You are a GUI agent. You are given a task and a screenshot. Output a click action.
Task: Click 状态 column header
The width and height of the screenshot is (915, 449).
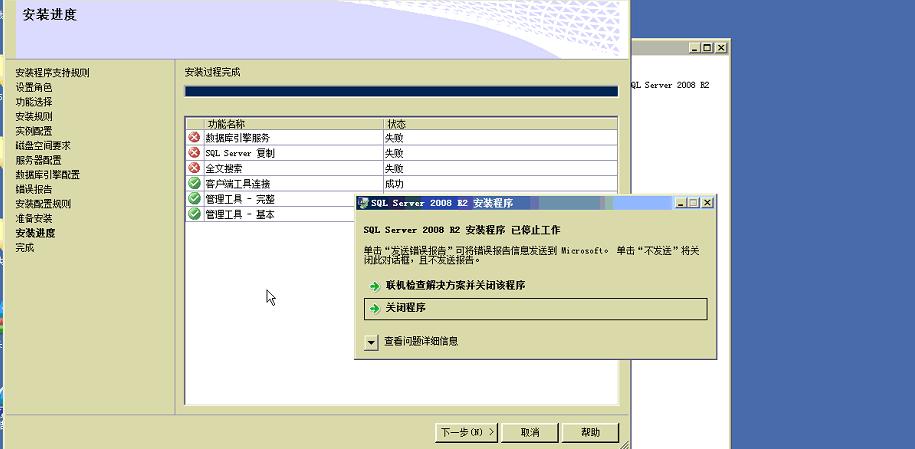(501, 124)
